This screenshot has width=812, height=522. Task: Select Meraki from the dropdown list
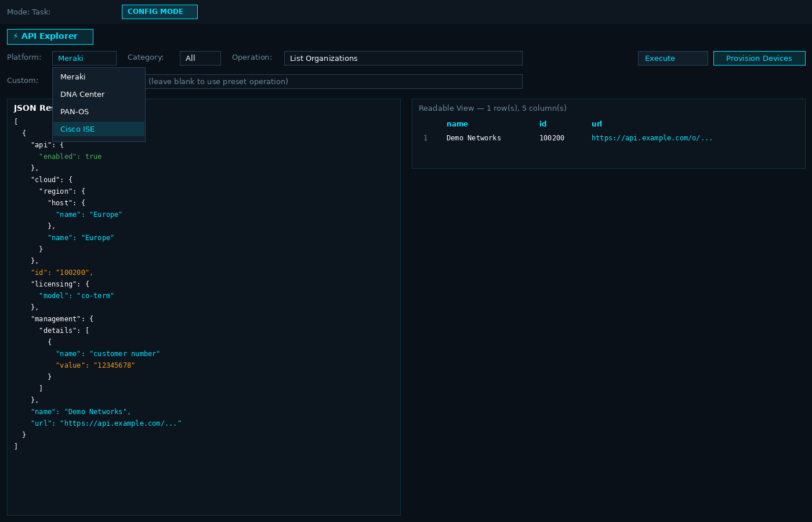click(x=73, y=77)
